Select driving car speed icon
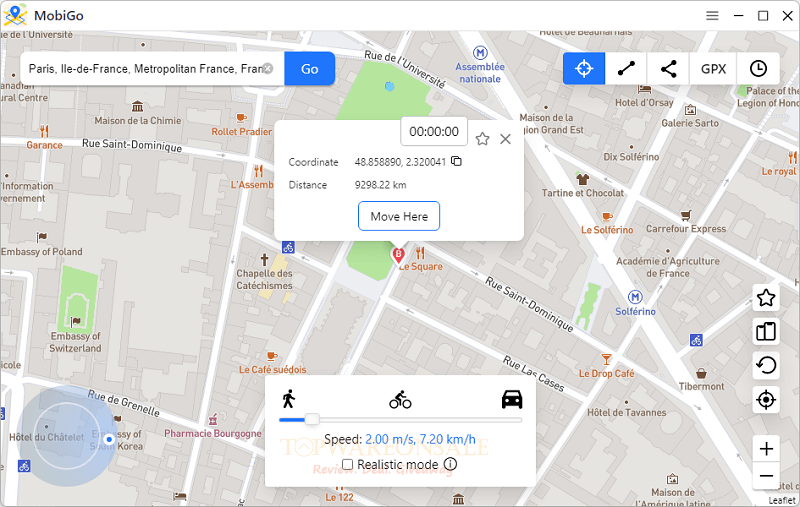 (x=512, y=399)
